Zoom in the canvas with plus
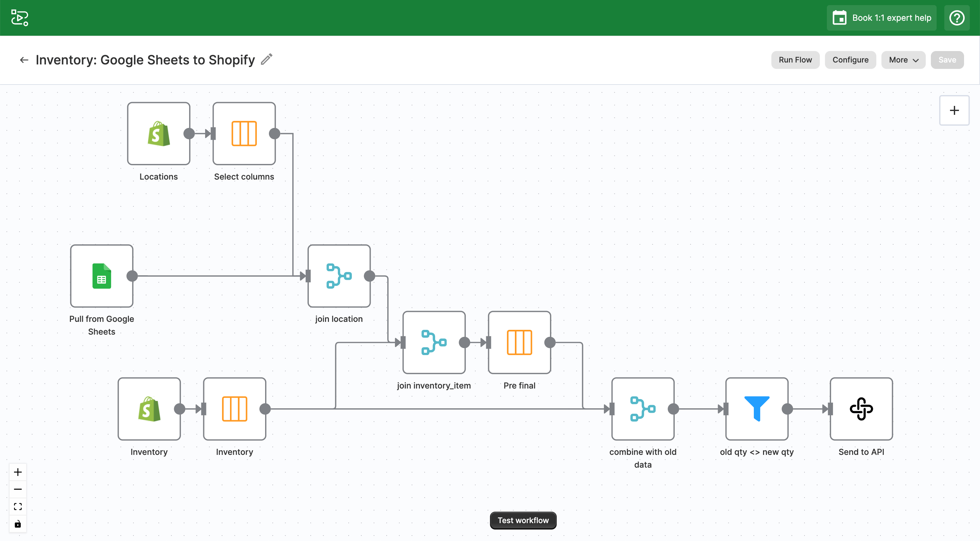 (18, 472)
